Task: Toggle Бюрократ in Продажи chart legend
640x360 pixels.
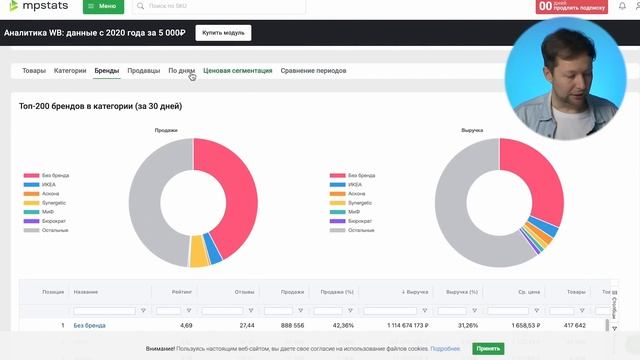Action: [44, 221]
